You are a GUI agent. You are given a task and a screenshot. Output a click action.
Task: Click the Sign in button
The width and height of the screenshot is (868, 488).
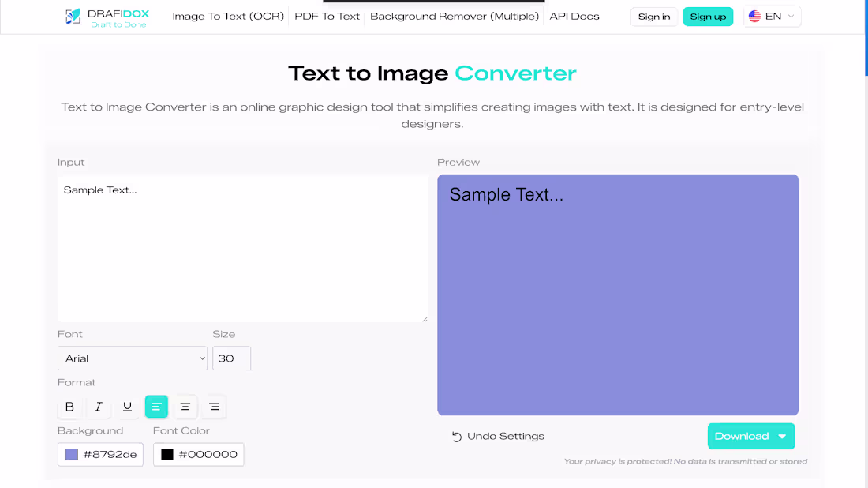(x=654, y=16)
